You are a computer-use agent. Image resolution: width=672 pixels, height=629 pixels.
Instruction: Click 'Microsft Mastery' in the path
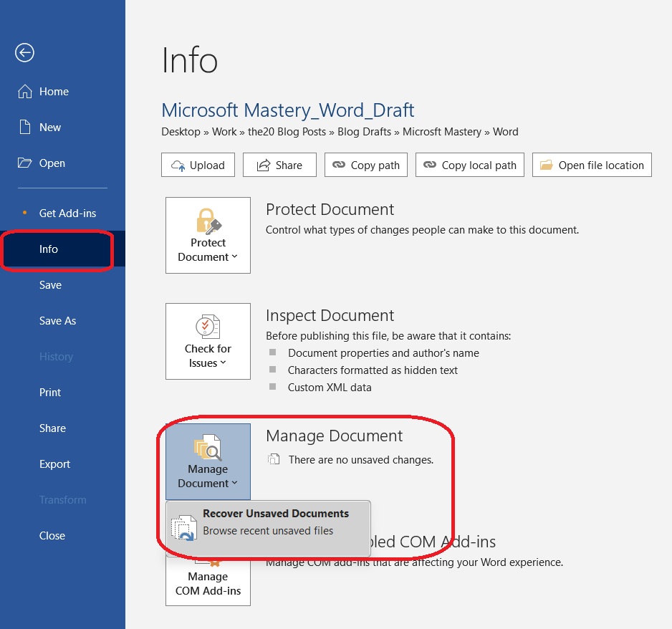click(x=442, y=132)
